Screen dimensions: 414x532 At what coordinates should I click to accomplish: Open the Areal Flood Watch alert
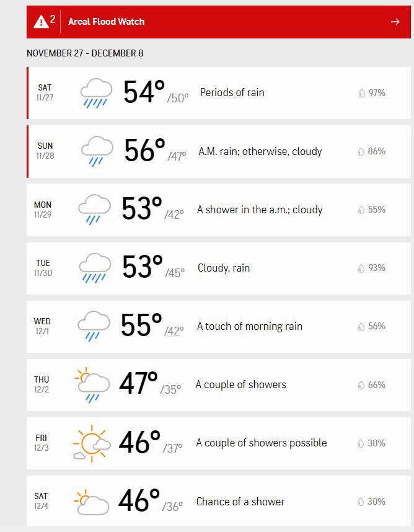[218, 22]
